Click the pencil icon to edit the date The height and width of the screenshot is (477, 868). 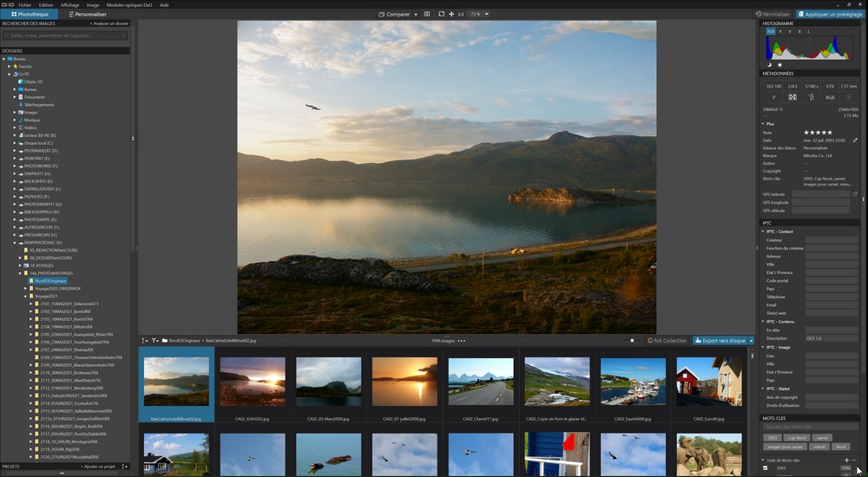tap(855, 140)
